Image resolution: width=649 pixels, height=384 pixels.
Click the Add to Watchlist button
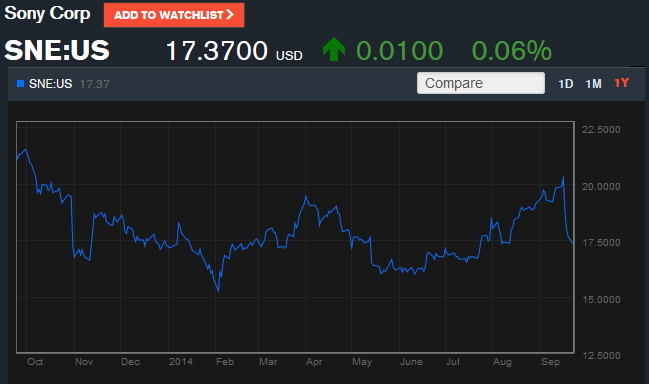click(174, 15)
